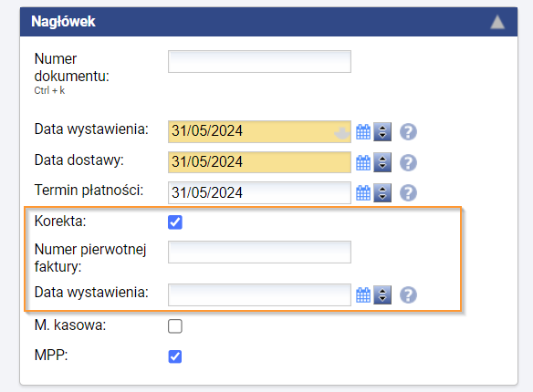Show help for Termin płatności field
This screenshot has height=392, width=533.
click(x=408, y=192)
